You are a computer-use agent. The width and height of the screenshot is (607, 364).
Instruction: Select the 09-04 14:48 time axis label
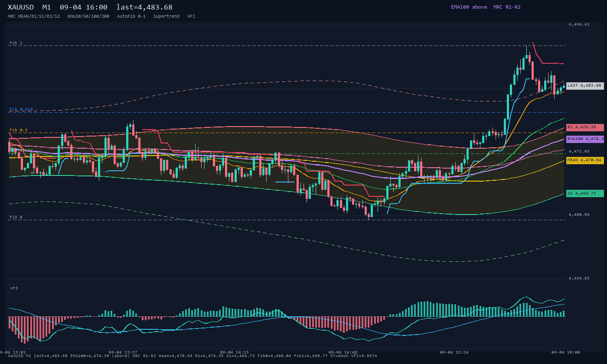pyautogui.click(x=343, y=352)
